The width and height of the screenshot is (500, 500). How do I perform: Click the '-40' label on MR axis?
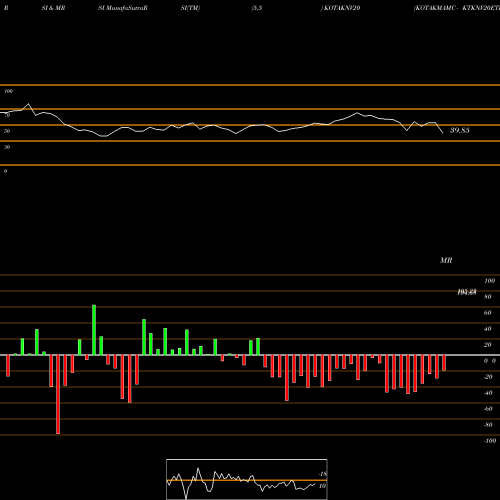pyautogui.click(x=488, y=393)
